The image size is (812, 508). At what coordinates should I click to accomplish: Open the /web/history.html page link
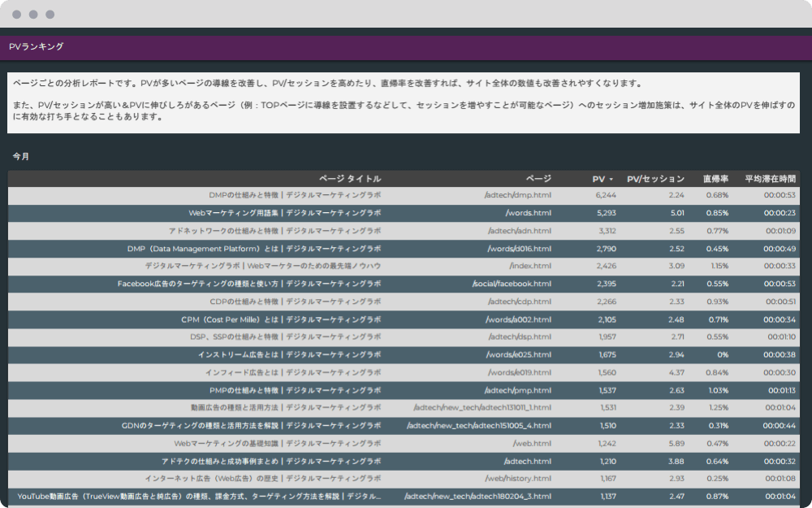pos(517,479)
